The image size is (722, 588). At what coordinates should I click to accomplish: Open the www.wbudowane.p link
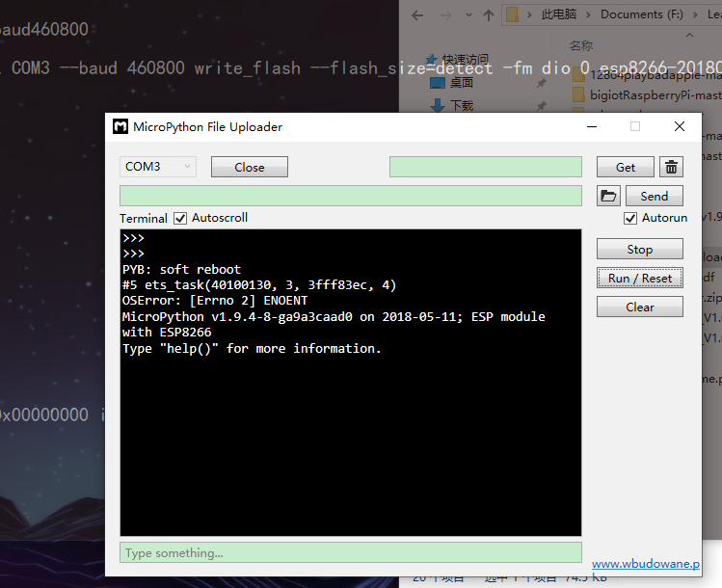pyautogui.click(x=646, y=564)
